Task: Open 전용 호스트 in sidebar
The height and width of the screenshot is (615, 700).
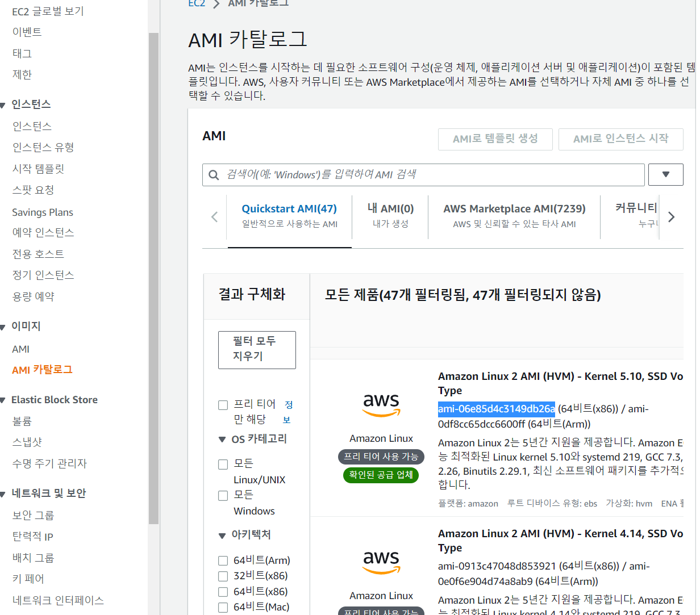Action: point(38,254)
